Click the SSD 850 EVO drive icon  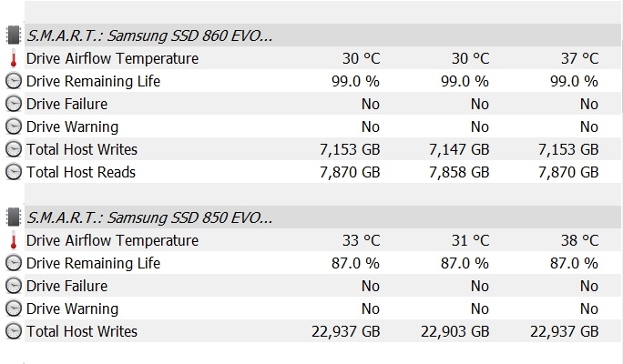[x=14, y=218]
